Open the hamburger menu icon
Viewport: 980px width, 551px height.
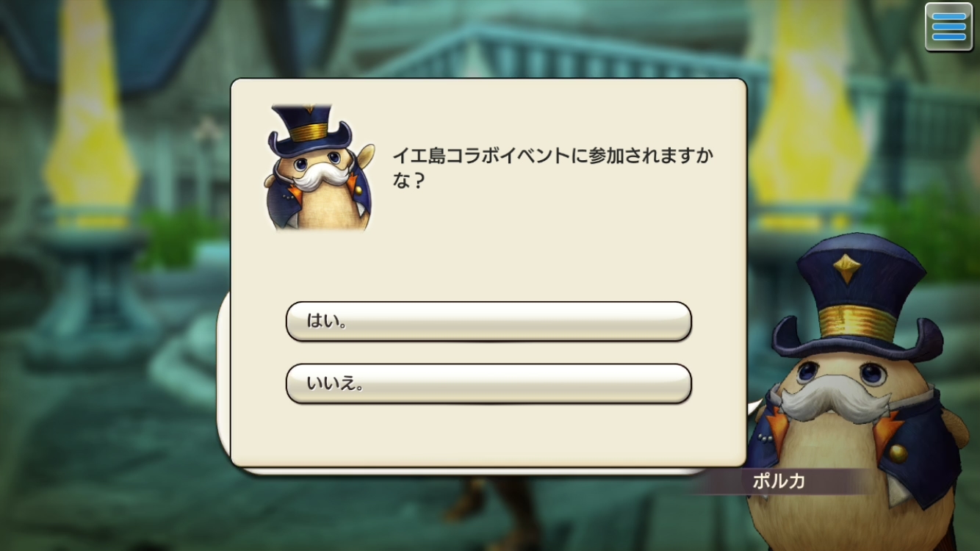pos(948,27)
